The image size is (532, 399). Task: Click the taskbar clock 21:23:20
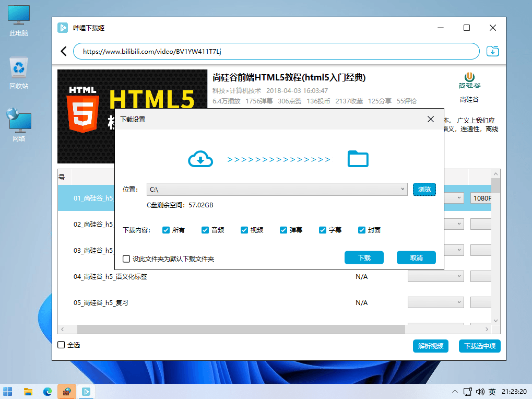click(514, 392)
